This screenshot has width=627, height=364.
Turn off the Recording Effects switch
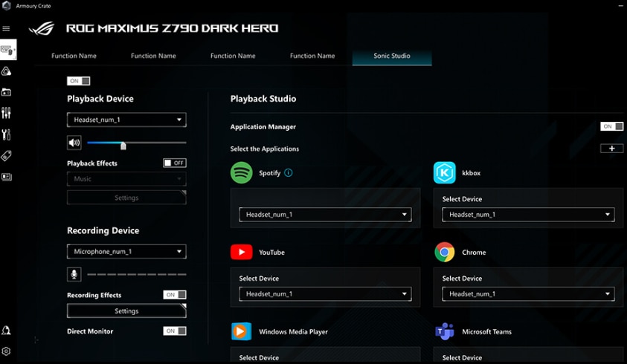coord(175,295)
